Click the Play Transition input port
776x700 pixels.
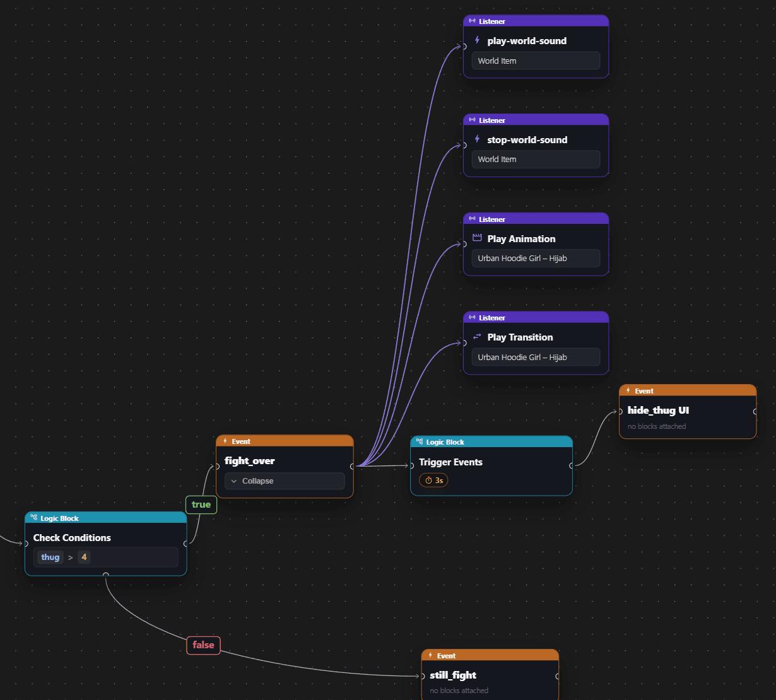coord(464,343)
